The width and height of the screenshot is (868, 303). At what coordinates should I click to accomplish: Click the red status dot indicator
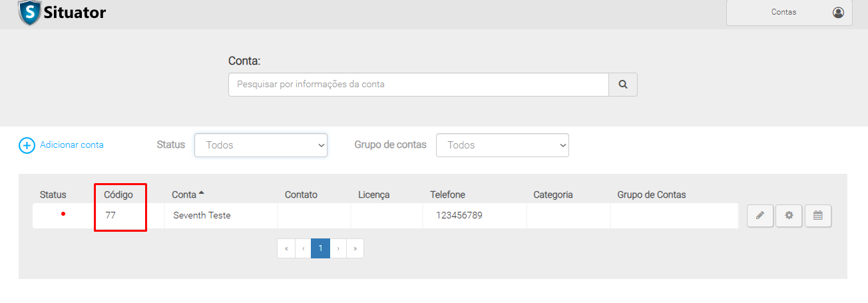point(63,214)
